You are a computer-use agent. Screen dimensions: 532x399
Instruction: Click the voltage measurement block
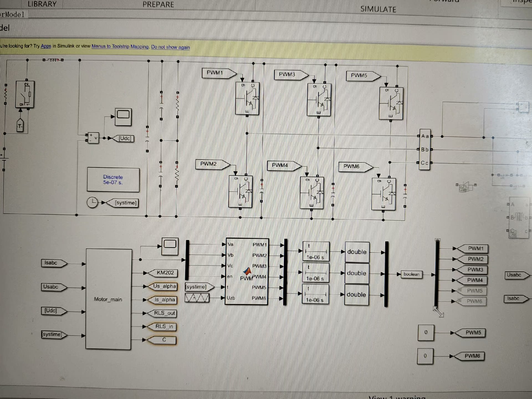click(x=93, y=138)
